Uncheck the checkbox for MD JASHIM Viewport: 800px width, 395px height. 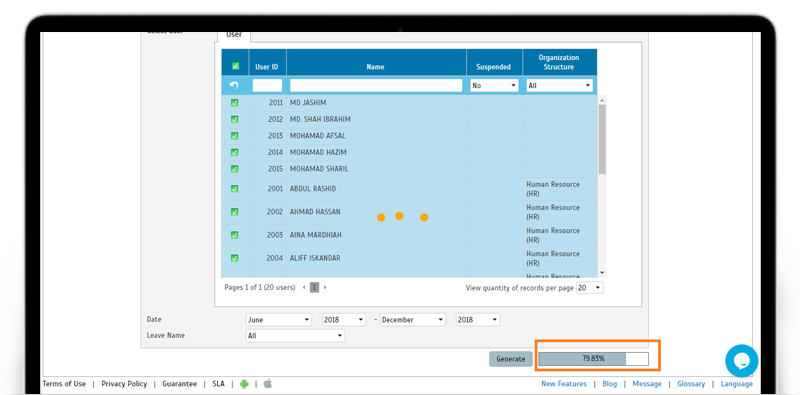point(235,103)
